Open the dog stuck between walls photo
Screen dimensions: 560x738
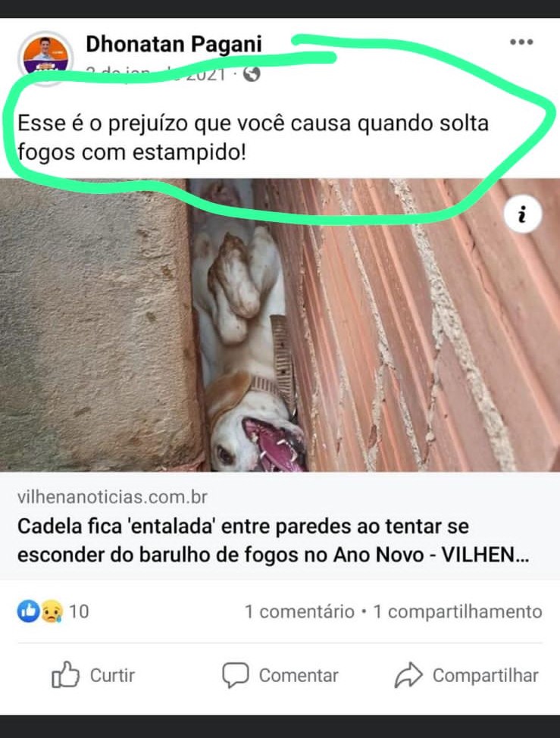pos(280,325)
